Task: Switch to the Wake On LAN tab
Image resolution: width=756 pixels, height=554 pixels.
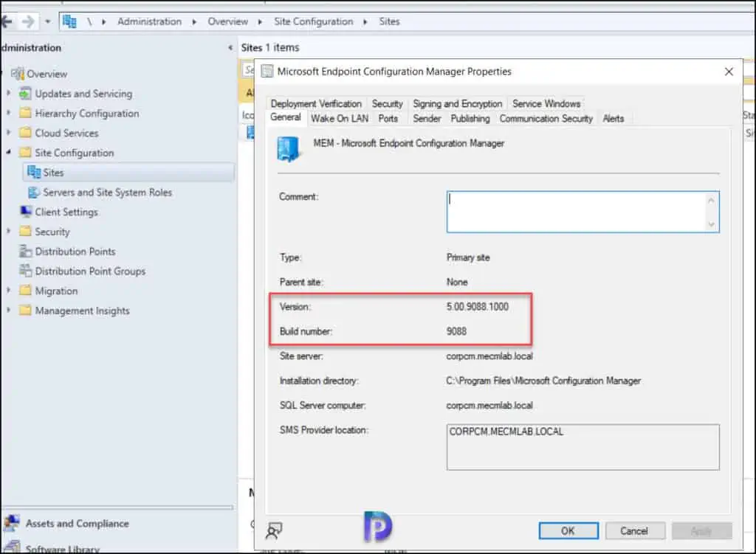Action: pyautogui.click(x=340, y=119)
